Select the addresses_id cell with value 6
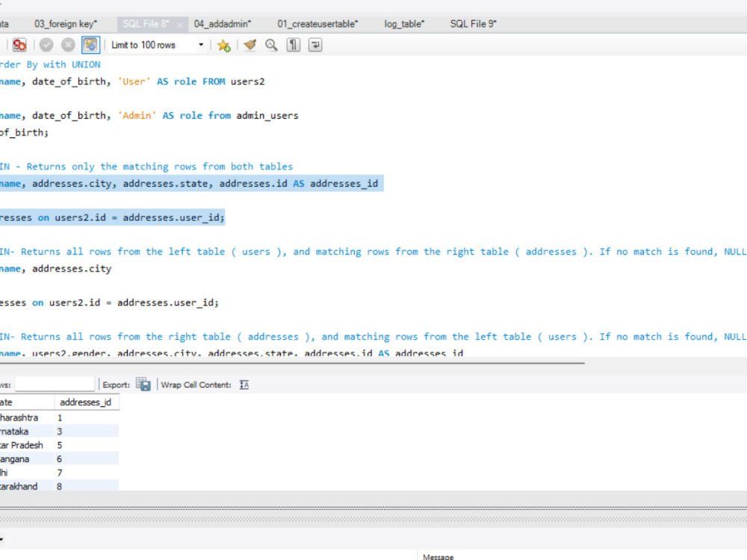Screen dimensions: 747x560 (86, 459)
